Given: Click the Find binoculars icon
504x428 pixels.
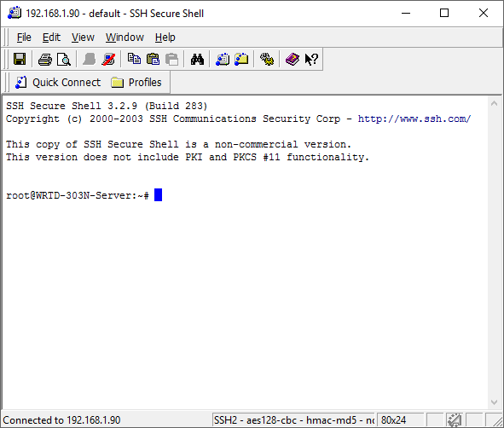Looking at the screenshot, I should pos(197,60).
